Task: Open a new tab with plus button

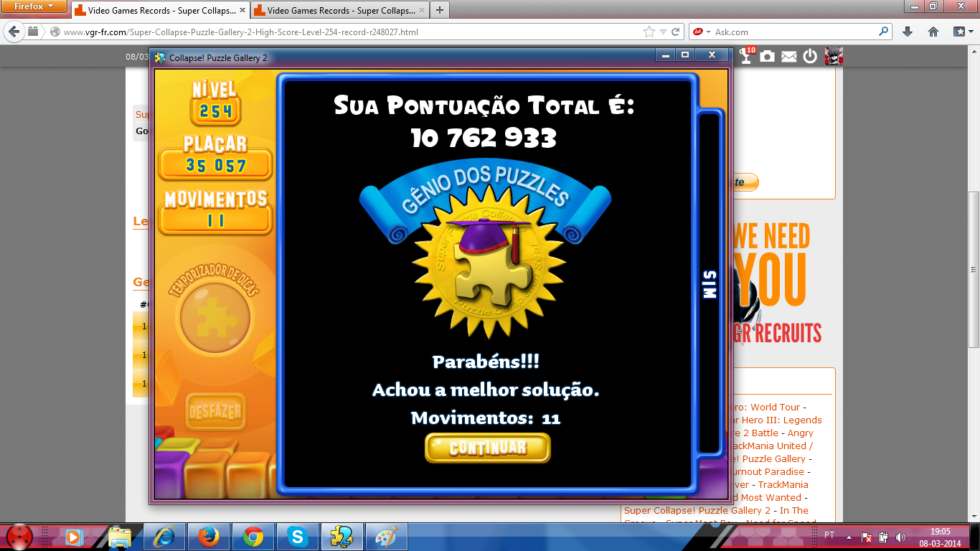Action: tap(440, 10)
